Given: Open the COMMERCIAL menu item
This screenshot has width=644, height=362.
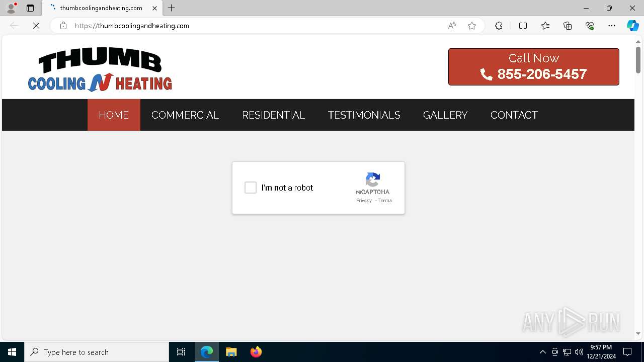Looking at the screenshot, I should coord(185,115).
